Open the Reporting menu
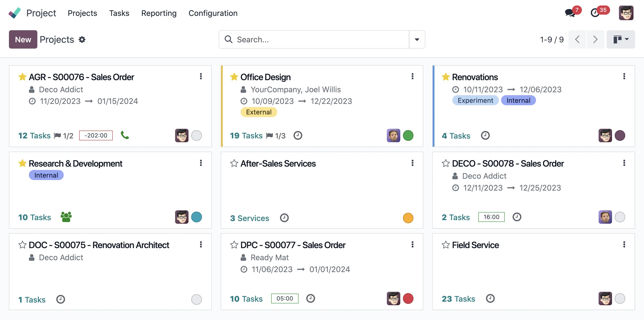 [159, 13]
